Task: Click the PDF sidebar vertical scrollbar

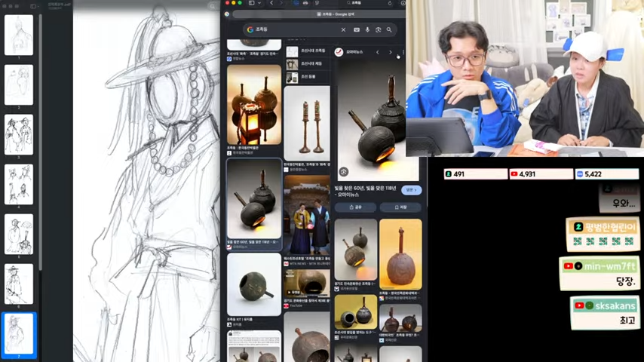Action: (x=40, y=142)
